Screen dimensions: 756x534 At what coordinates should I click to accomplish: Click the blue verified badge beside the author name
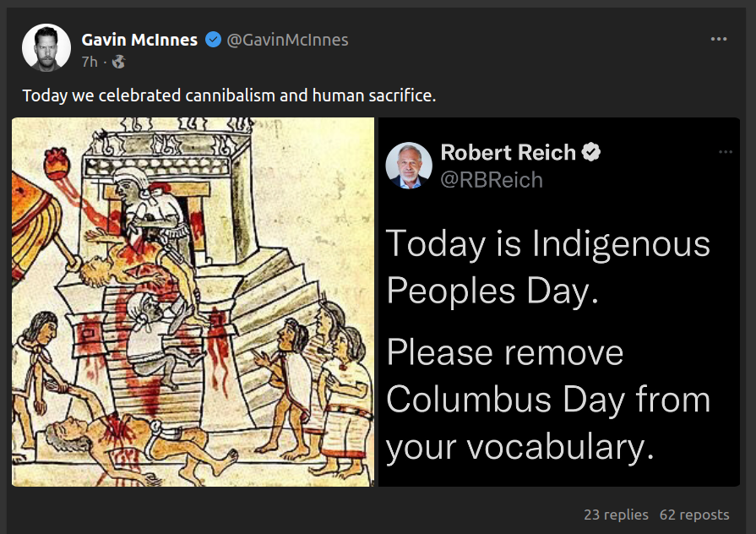(214, 40)
